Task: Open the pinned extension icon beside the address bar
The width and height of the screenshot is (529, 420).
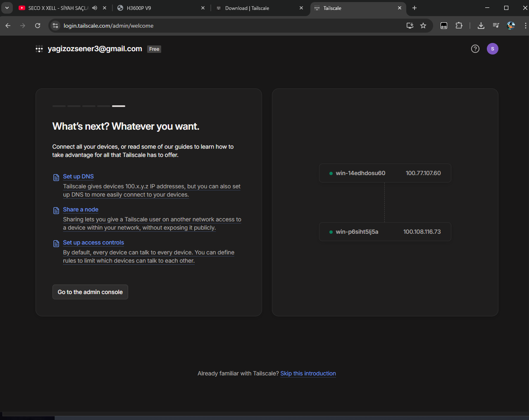Action: pyautogui.click(x=444, y=26)
